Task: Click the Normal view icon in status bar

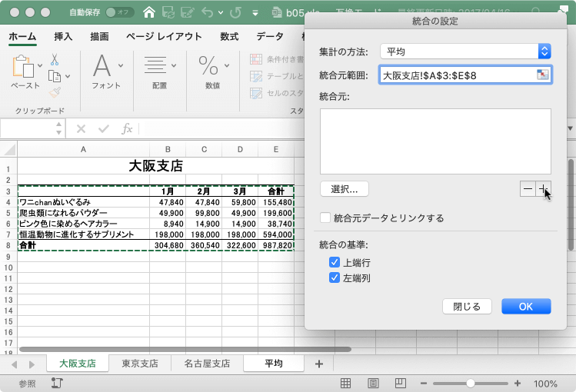Action: 345,384
